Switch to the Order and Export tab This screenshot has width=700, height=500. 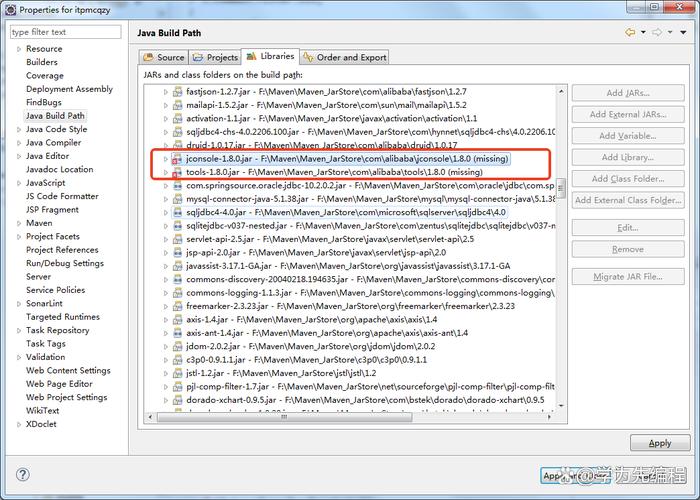345,57
